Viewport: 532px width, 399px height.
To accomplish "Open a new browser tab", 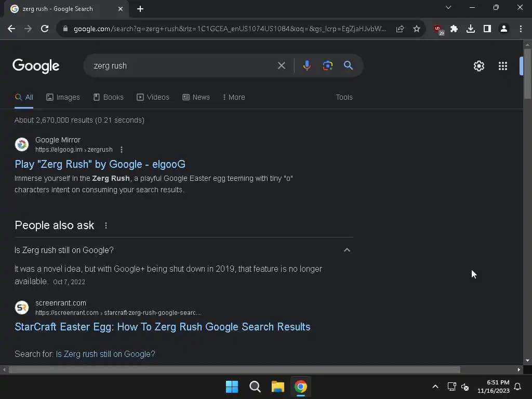I will point(140,9).
